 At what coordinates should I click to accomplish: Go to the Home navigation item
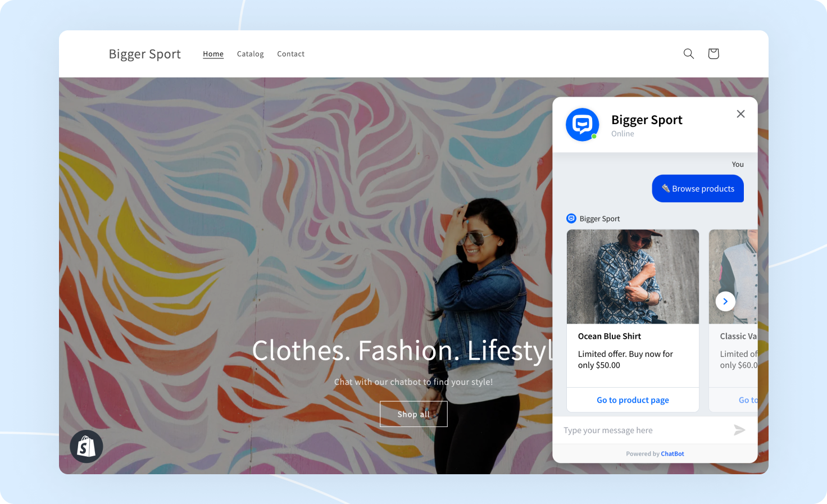coord(213,53)
